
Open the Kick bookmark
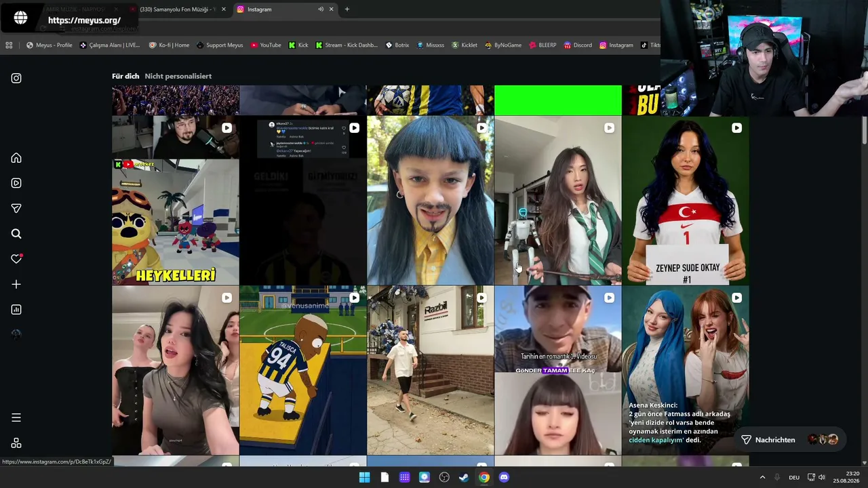[x=298, y=45]
